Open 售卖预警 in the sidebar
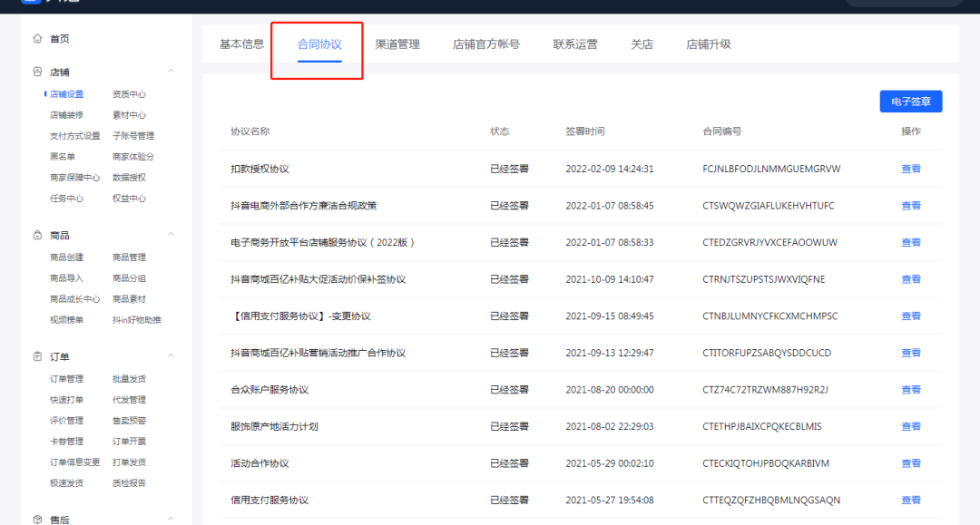The height and width of the screenshot is (525, 980). coord(129,421)
